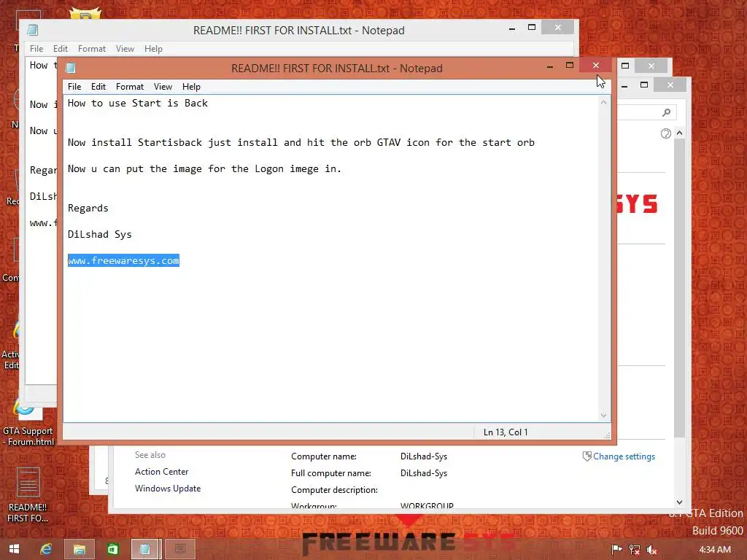Image resolution: width=747 pixels, height=560 pixels.
Task: Minimize the back Notepad window
Action: coord(511,28)
